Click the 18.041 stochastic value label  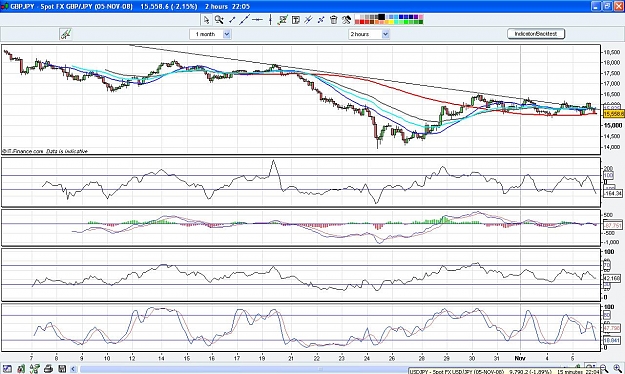[613, 341]
